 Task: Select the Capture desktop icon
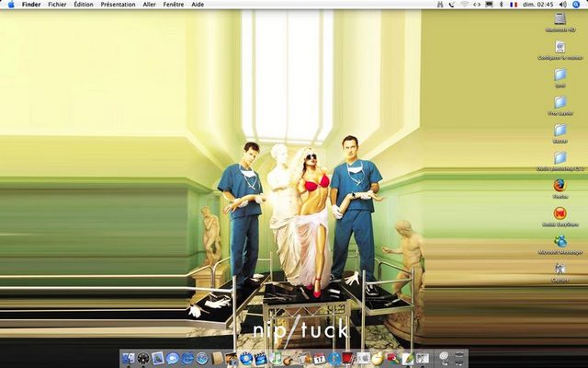pyautogui.click(x=560, y=269)
